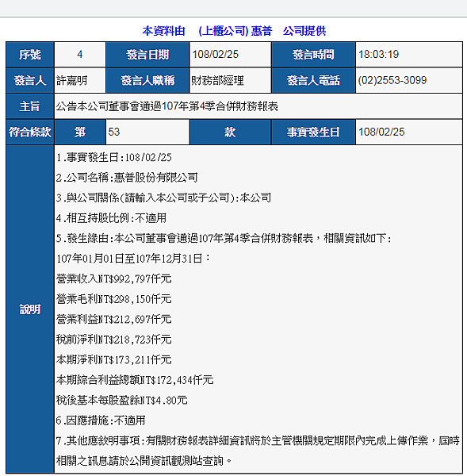467x476 pixels.
Task: Click the 發言時間 header cell
Action: [313, 55]
